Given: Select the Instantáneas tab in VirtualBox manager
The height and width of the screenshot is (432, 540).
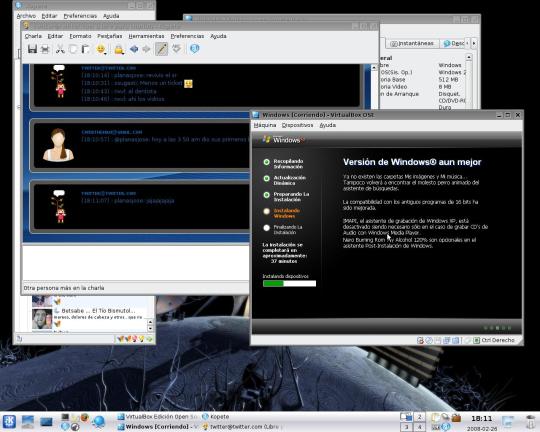Looking at the screenshot, I should pyautogui.click(x=412, y=43).
